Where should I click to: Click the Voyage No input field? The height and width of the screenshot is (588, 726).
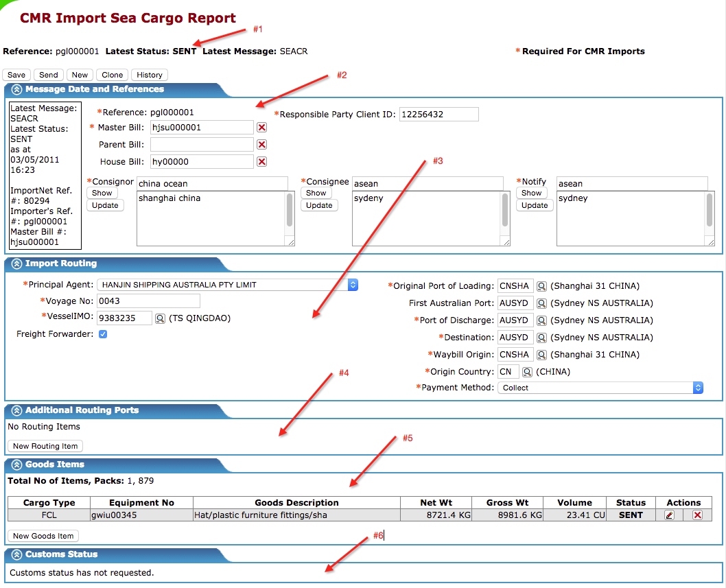point(148,301)
